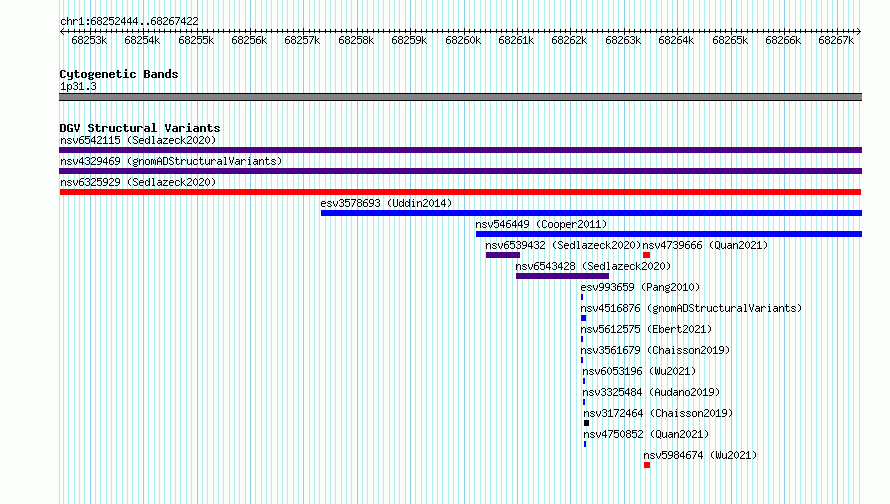The image size is (890, 504).
Task: Open the nsv6542115 (Sedlazeck2020) label
Action: [138, 140]
